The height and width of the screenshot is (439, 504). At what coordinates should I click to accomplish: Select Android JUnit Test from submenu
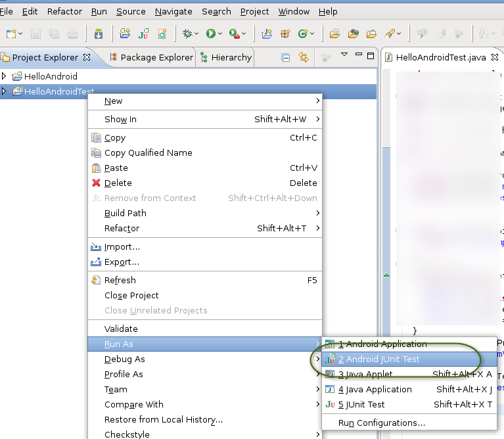[x=378, y=359]
